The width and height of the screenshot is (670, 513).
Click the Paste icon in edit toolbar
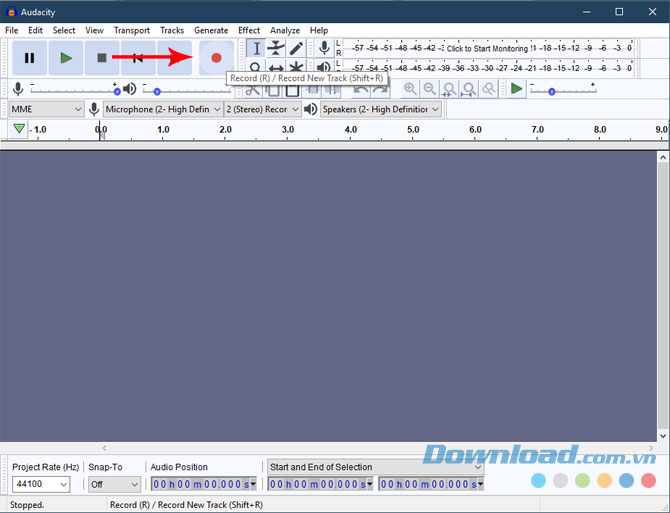pyautogui.click(x=292, y=89)
